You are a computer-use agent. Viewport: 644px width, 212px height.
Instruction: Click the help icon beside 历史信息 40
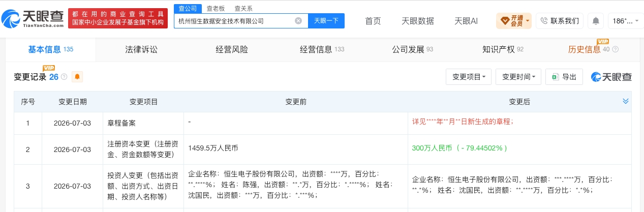tap(616, 49)
